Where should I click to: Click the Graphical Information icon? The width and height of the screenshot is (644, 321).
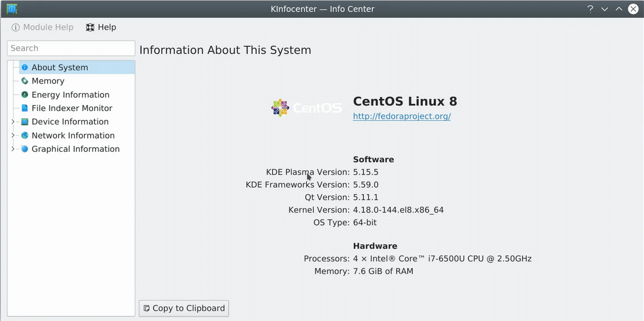(x=25, y=149)
